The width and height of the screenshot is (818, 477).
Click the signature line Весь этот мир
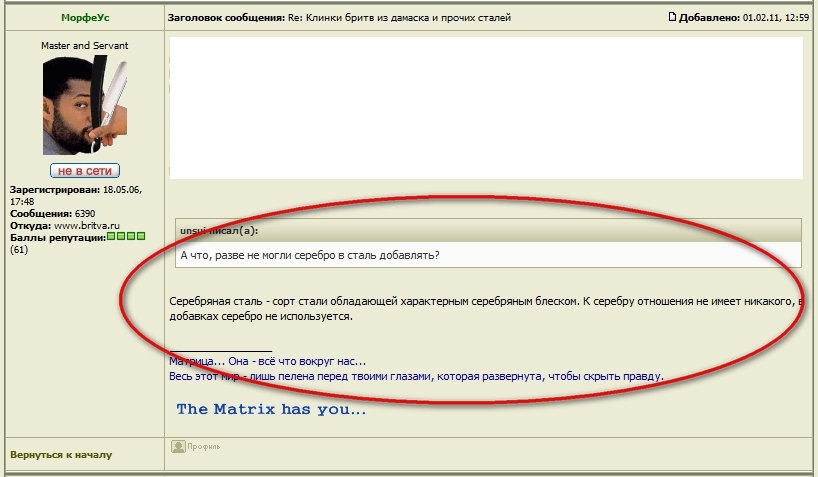(x=416, y=376)
